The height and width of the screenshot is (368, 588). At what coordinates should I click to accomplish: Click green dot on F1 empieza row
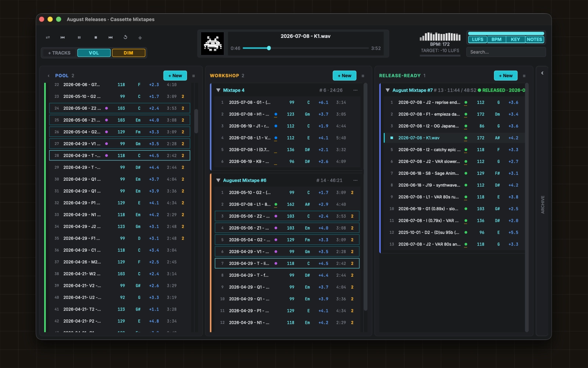(466, 114)
